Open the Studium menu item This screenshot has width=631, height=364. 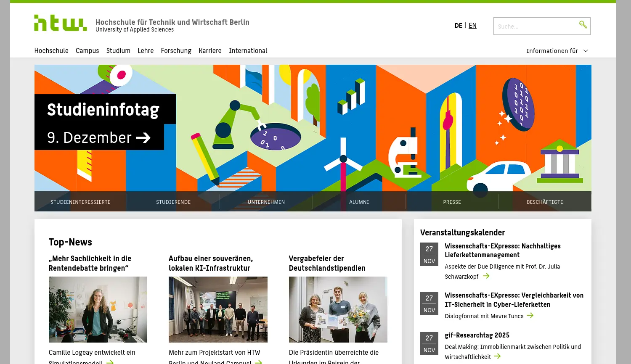point(118,50)
